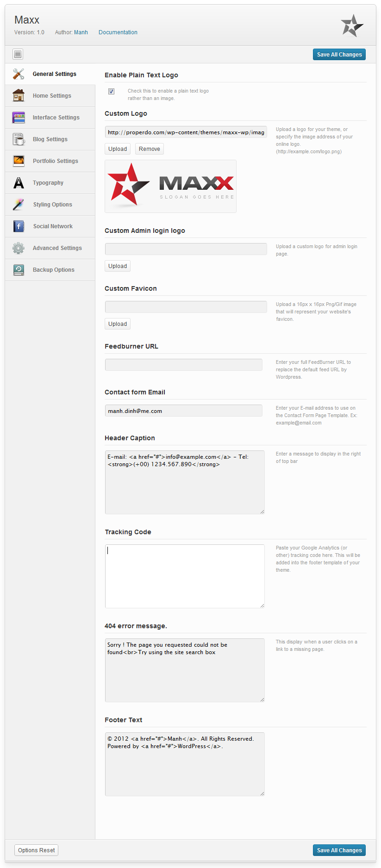Click the 'Tracking Code' heading
This screenshot has width=381, height=868.
tap(128, 532)
